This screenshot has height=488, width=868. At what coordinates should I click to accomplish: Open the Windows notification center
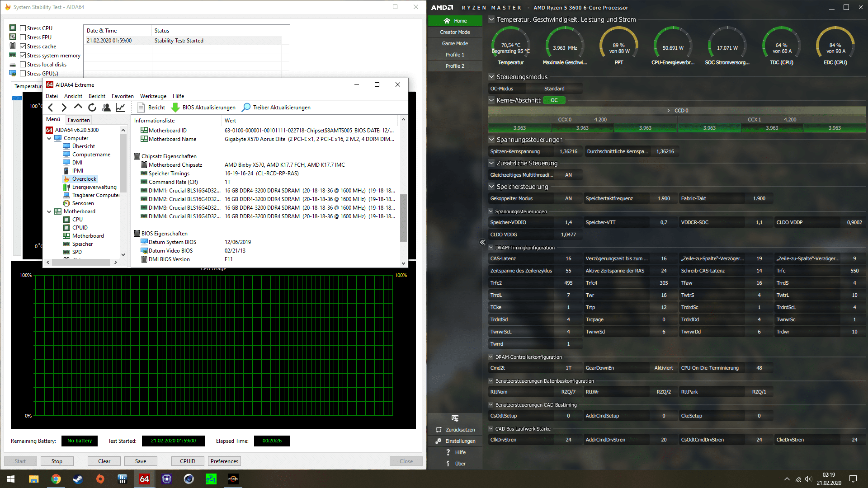click(853, 479)
